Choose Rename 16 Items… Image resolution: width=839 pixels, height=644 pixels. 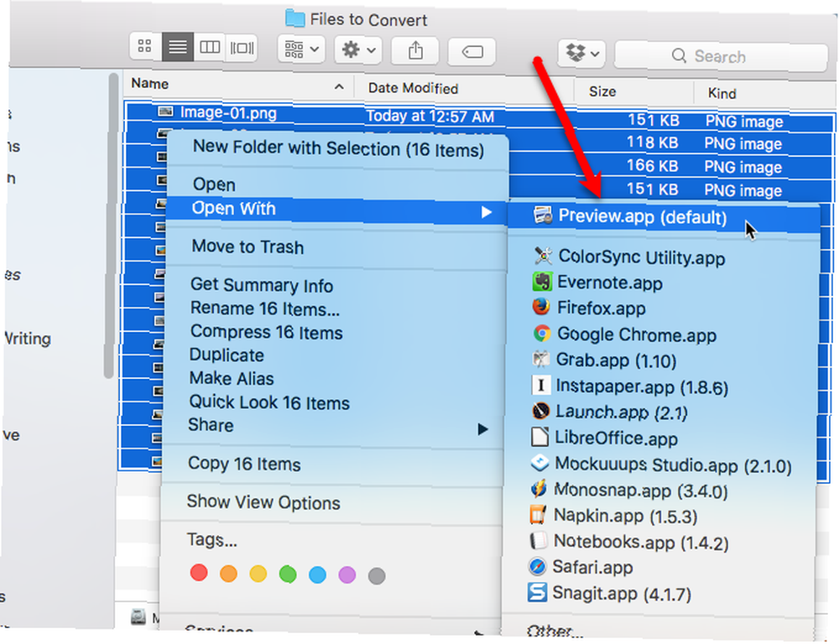[265, 309]
